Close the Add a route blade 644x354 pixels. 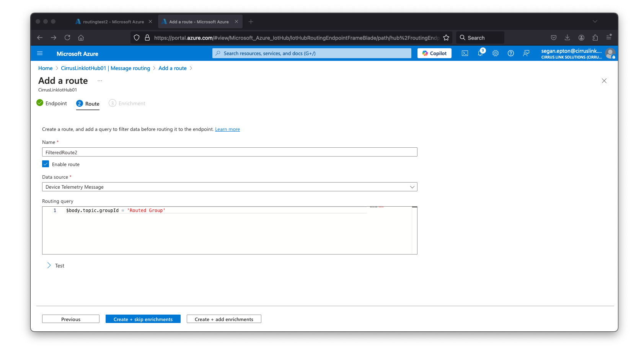(x=604, y=81)
